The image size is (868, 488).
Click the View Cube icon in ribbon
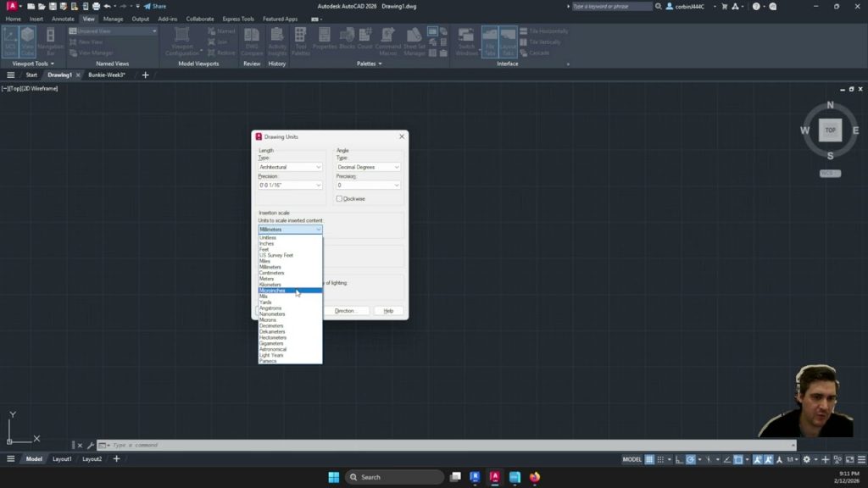point(28,41)
